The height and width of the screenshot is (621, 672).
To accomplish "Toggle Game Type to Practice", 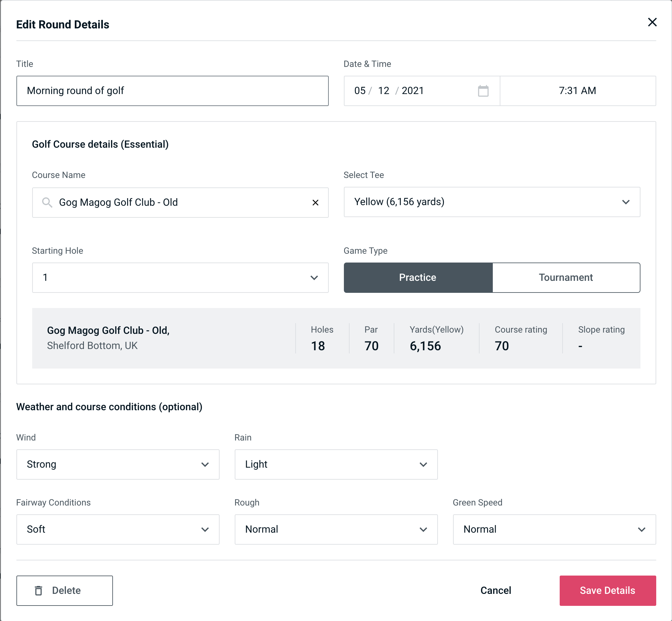I will (417, 277).
